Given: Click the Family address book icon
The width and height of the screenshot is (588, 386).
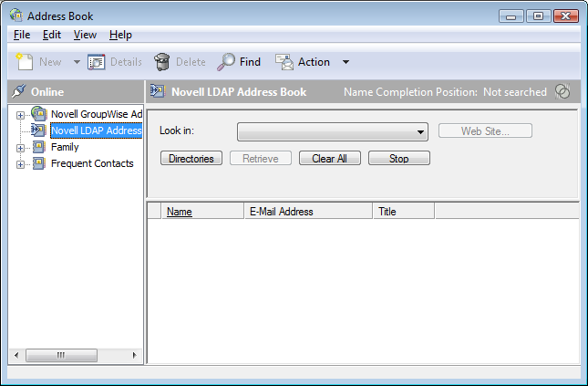Looking at the screenshot, I should 39,147.
